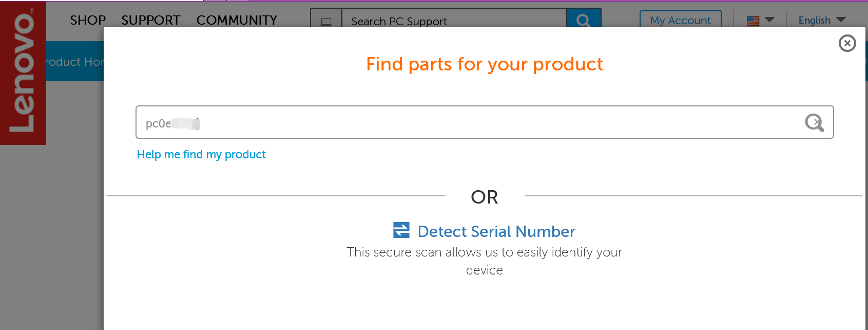This screenshot has width=868, height=330.
Task: Click the Find parts for your product heading
Action: click(x=485, y=64)
